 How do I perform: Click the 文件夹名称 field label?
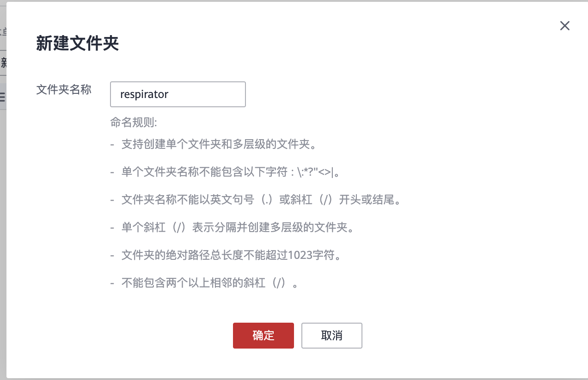point(64,90)
